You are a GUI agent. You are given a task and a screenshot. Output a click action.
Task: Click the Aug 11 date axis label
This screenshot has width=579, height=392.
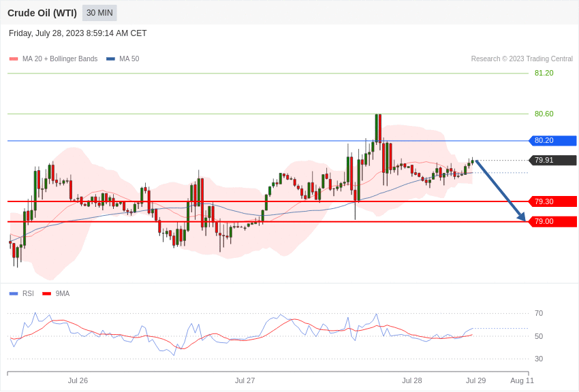click(x=522, y=380)
